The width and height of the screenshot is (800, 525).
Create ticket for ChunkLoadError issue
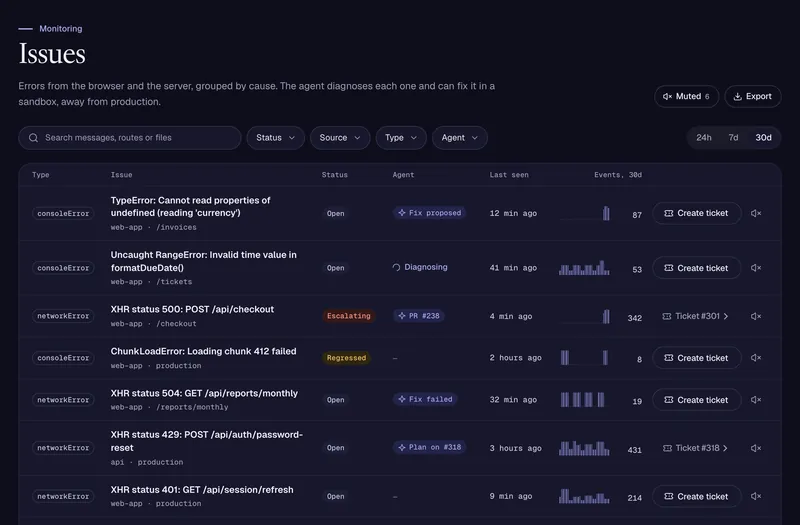click(696, 358)
